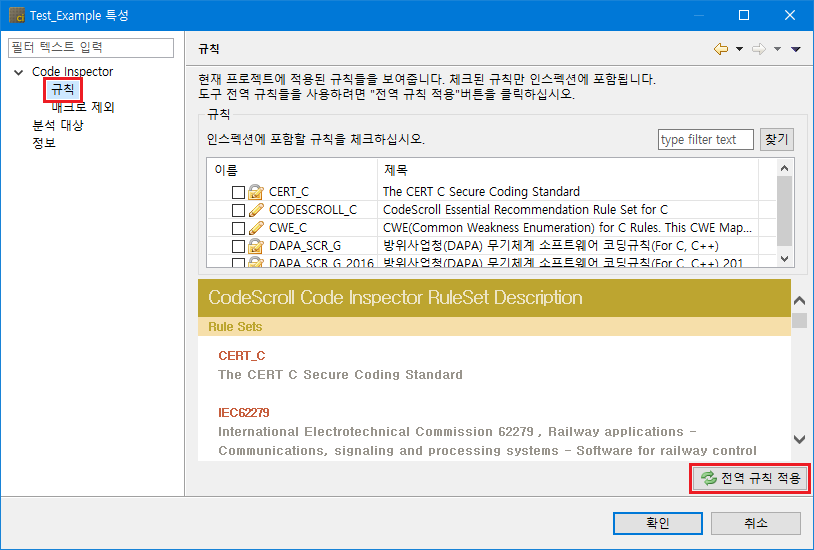The height and width of the screenshot is (550, 814).
Task: Click the back navigation arrow icon
Action: click(721, 49)
